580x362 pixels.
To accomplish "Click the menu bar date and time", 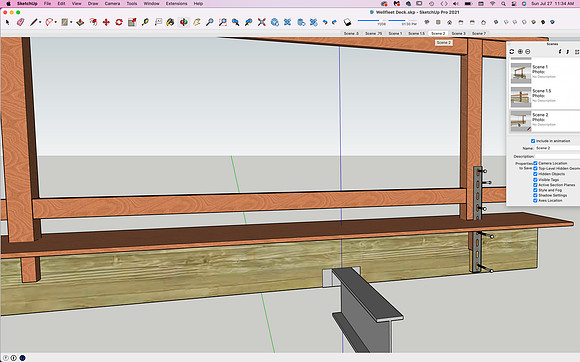I will point(552,3).
